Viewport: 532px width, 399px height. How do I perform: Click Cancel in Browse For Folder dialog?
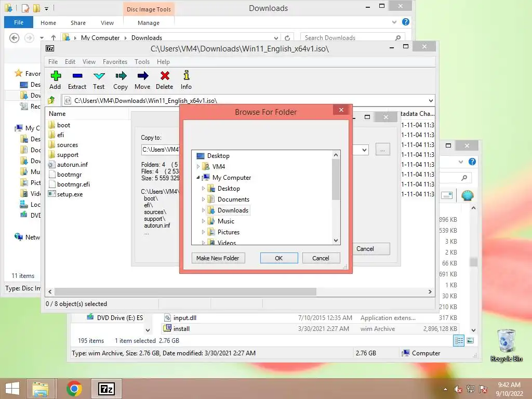(321, 258)
